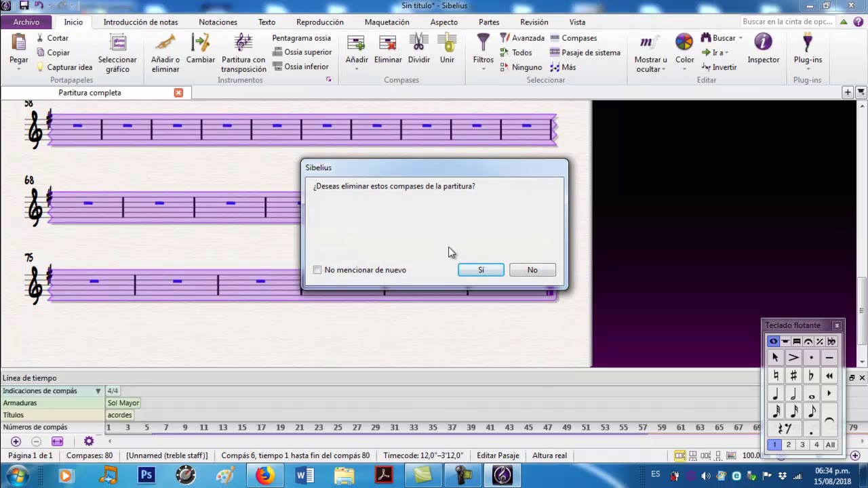Toggle the whole note keypad layout button
The width and height of the screenshot is (868, 488).
coord(773,342)
